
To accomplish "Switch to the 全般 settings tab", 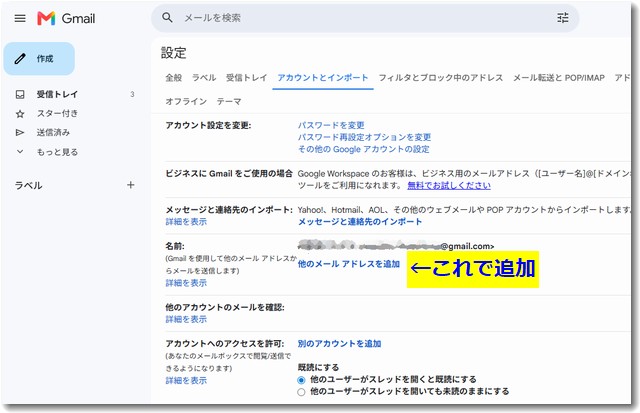I will (x=173, y=78).
